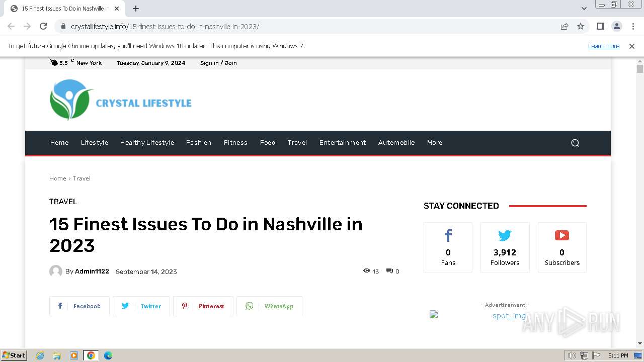
Task: Open the tab search chevron
Action: [x=584, y=9]
